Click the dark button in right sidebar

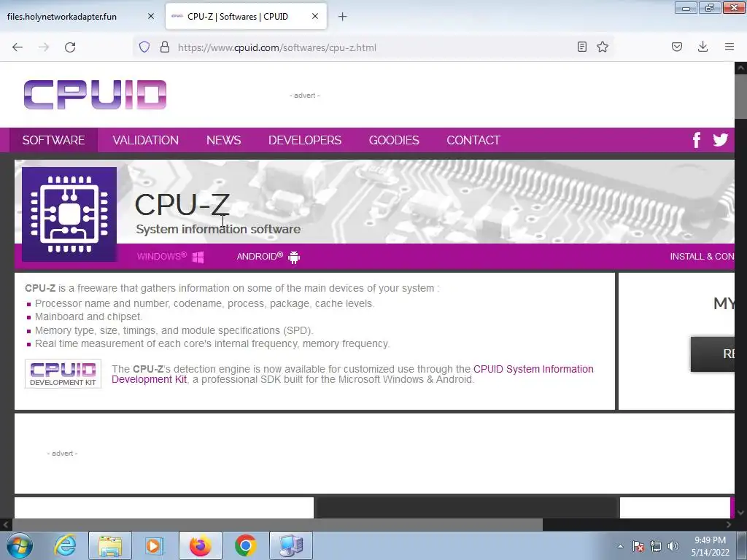click(713, 354)
